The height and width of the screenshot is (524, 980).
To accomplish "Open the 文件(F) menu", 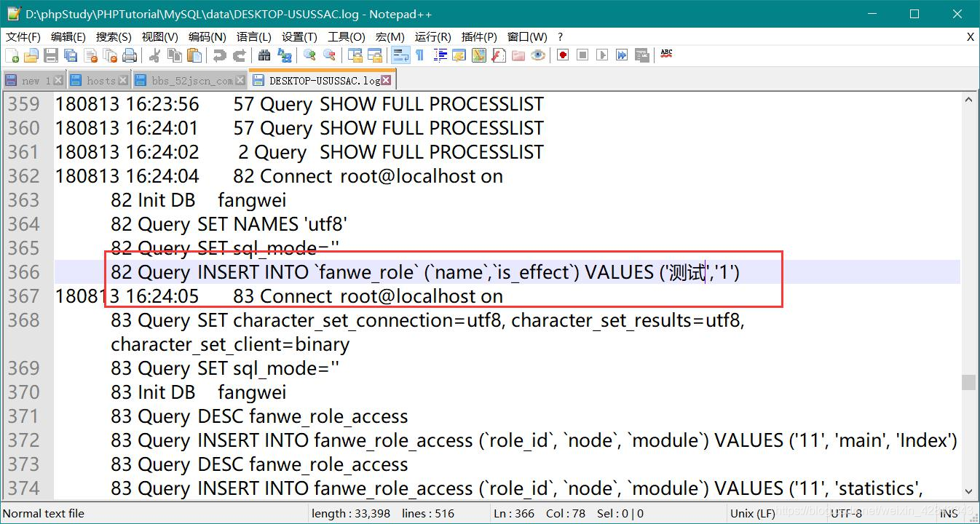I will [x=23, y=36].
